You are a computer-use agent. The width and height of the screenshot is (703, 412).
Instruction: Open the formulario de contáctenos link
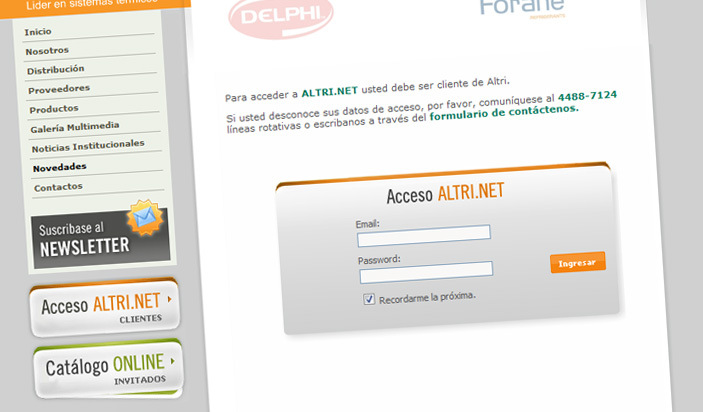point(504,112)
